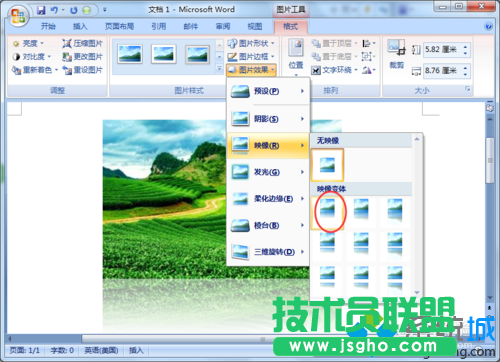Select the circled first reflection variation thumbnail

pyautogui.click(x=327, y=212)
